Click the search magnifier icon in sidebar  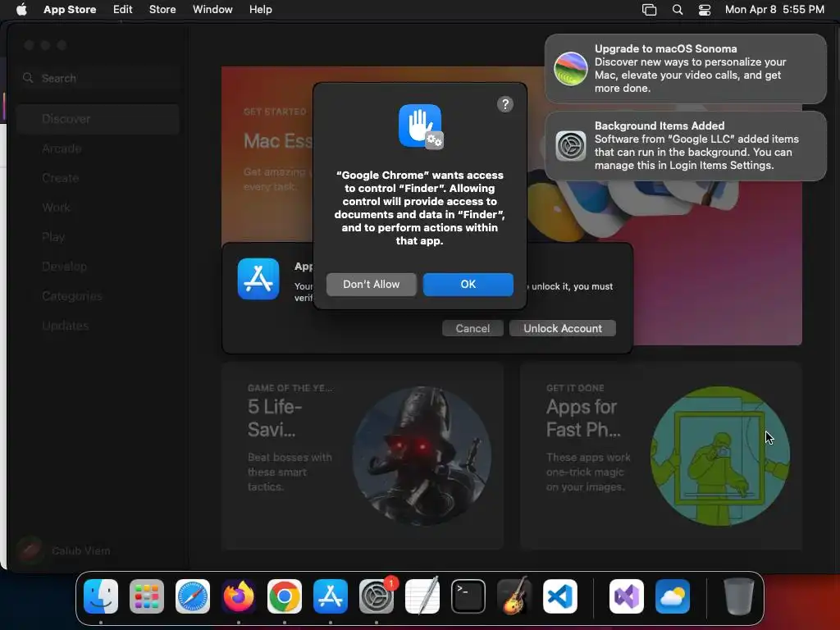pyautogui.click(x=28, y=78)
